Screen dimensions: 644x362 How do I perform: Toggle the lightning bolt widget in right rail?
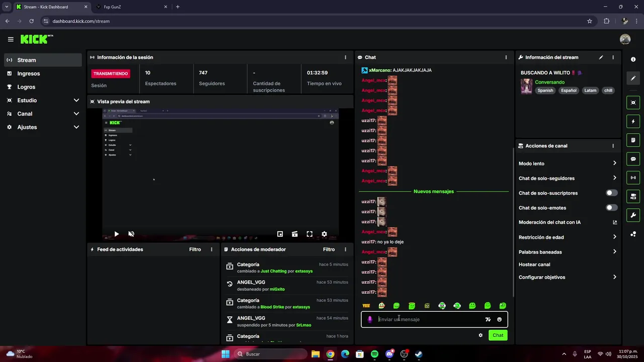point(633,121)
